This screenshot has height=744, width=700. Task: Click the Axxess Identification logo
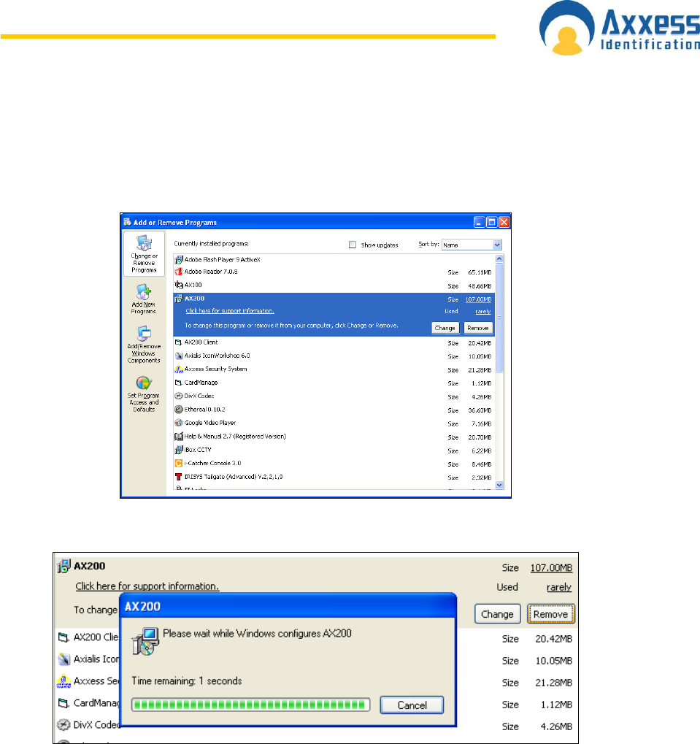point(620,28)
